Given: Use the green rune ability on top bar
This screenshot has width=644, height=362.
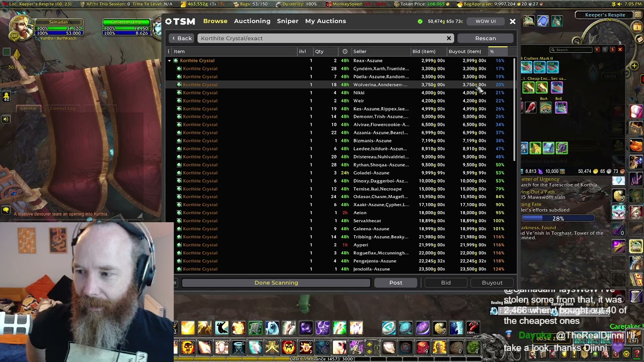Looking at the screenshot, I should click(255, 328).
